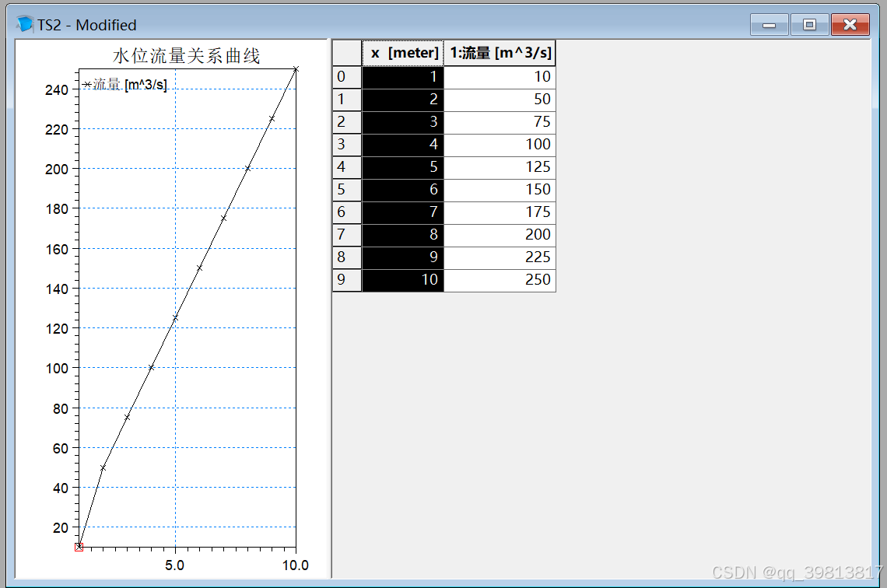Click the chart title 水位流量关系曲线
The image size is (887, 588).
click(187, 56)
